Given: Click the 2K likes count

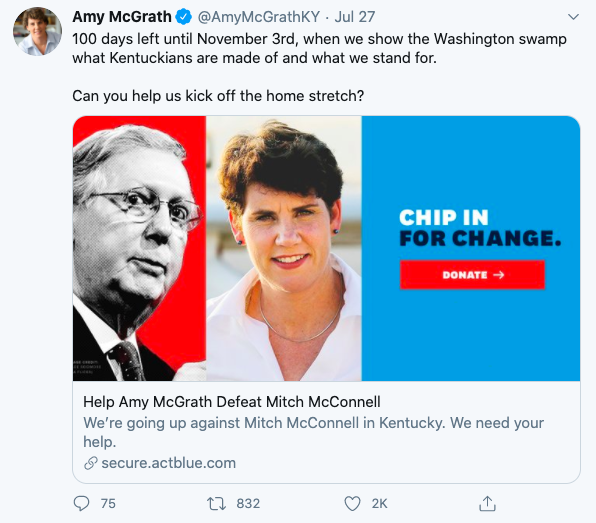Looking at the screenshot, I should coord(379,504).
